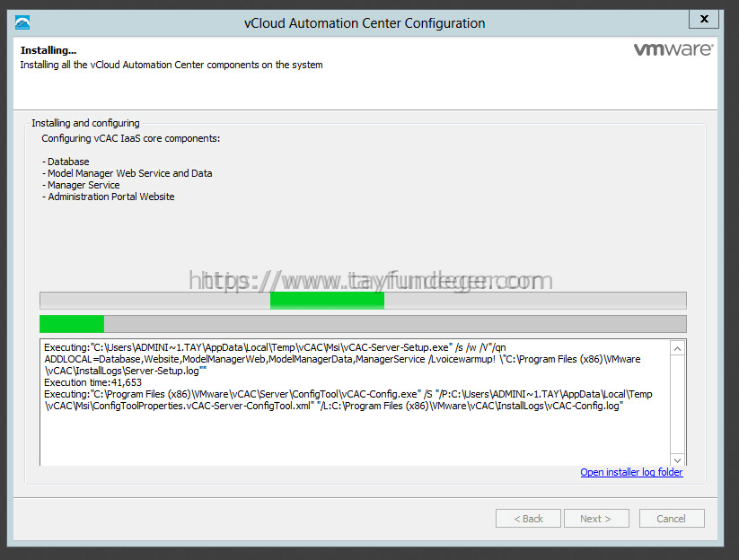Viewport: 739px width, 560px height.
Task: Click the vCloud Automation Center app icon
Action: tap(22, 22)
